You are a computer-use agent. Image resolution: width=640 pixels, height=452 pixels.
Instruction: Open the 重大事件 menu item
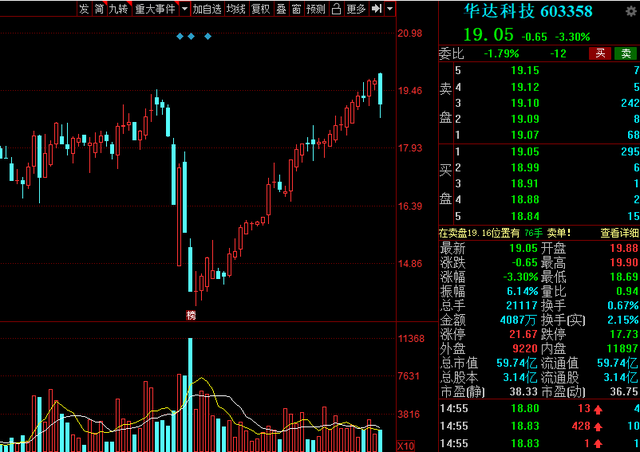155,9
